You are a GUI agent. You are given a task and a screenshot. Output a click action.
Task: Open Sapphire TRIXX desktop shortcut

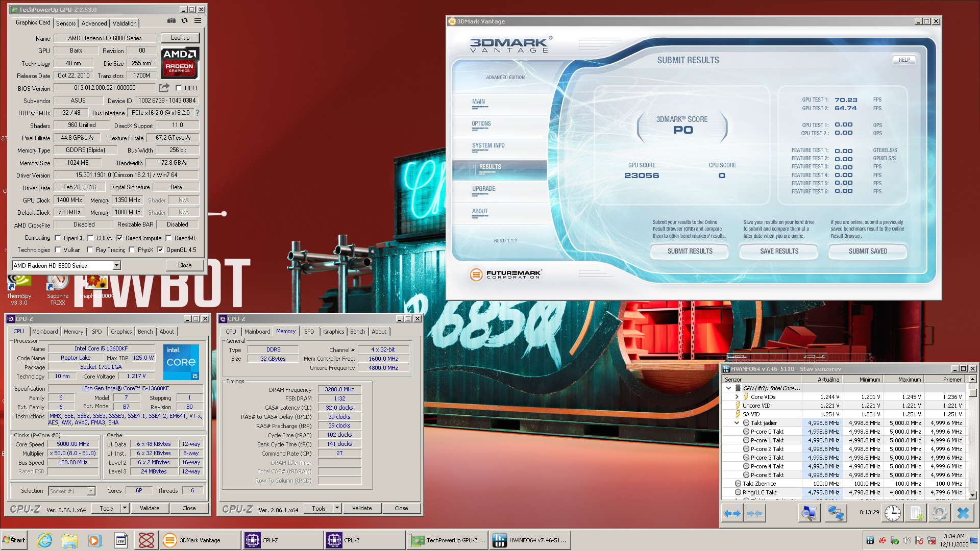[x=58, y=289]
